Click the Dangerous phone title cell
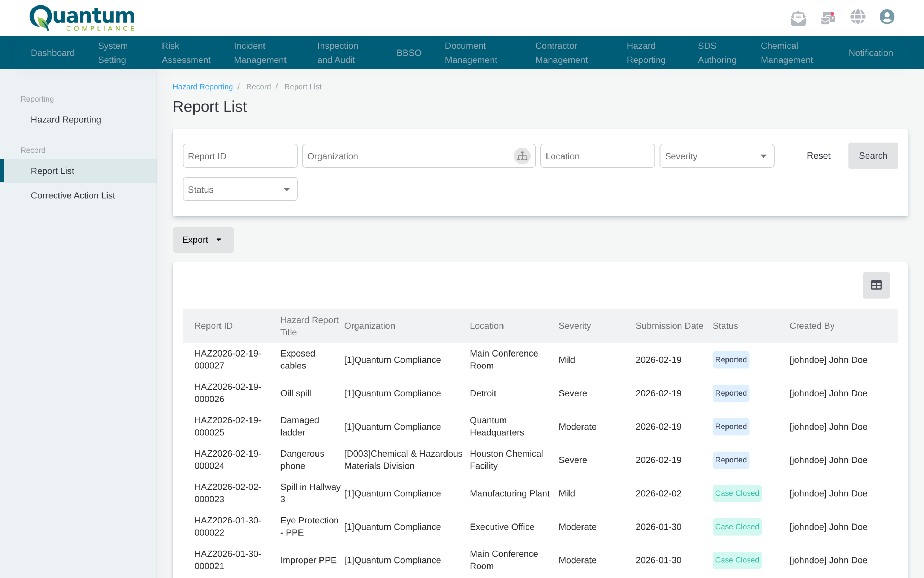Screen dimensions: 924x578 [x=302, y=460]
